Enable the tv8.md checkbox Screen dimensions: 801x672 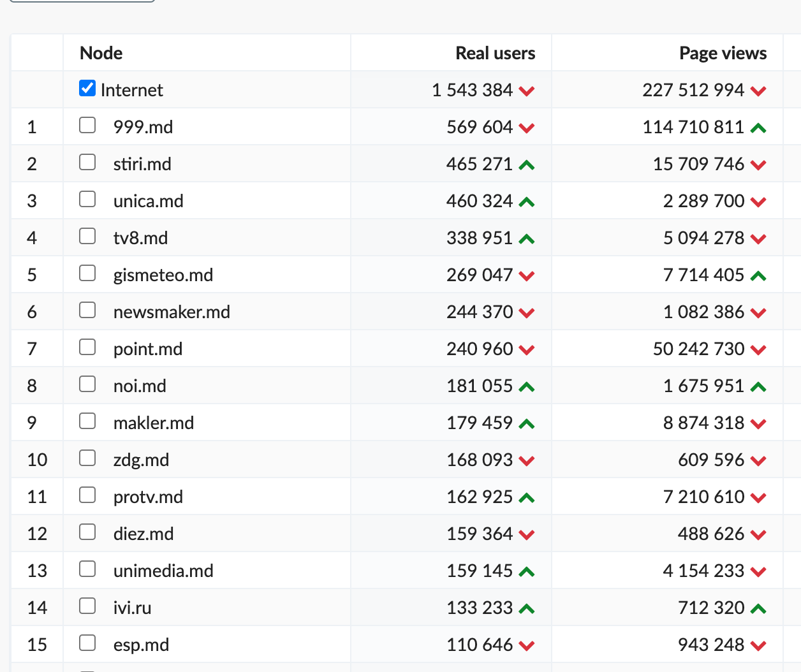[x=87, y=236]
